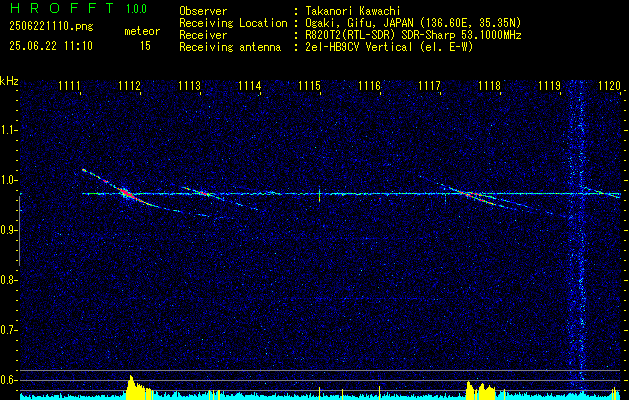Click time marker 1117
629x400 pixels.
tap(430, 86)
